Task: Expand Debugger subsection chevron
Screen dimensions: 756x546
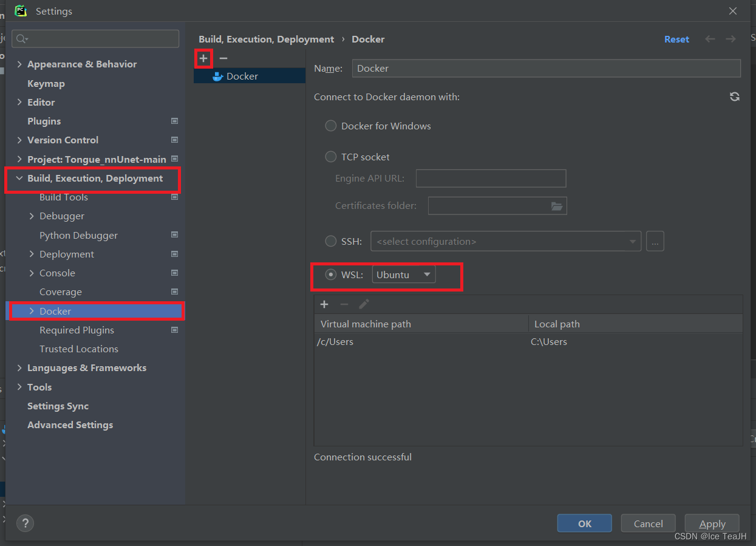Action: point(32,216)
